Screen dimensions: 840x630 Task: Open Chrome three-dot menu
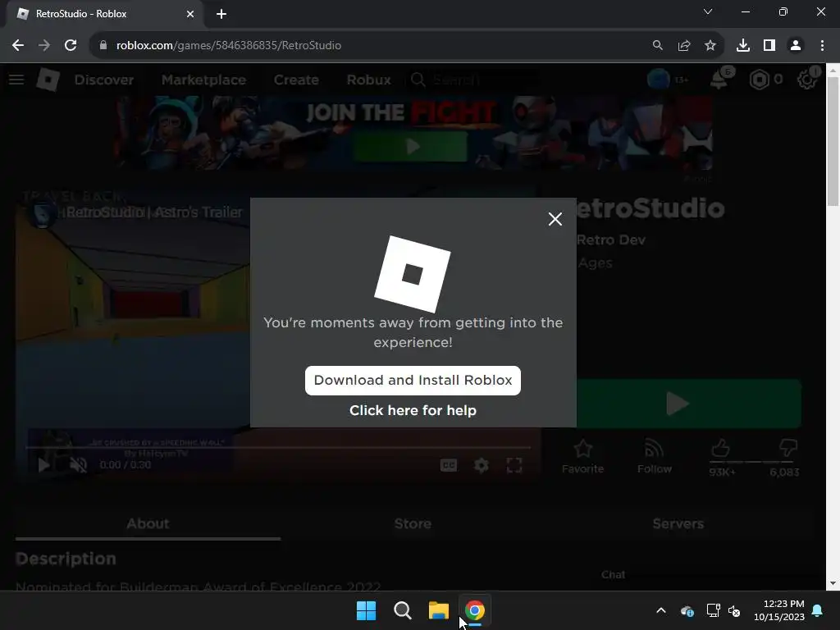pos(822,46)
